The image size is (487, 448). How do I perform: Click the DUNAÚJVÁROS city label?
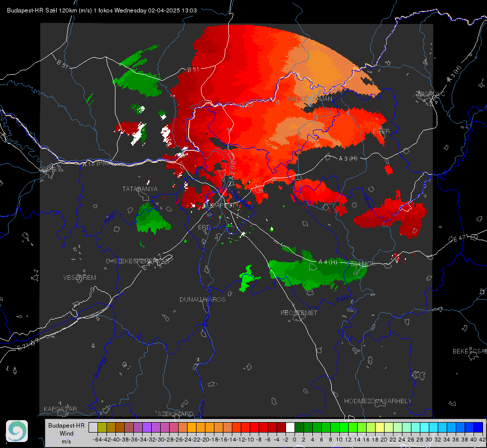(202, 299)
